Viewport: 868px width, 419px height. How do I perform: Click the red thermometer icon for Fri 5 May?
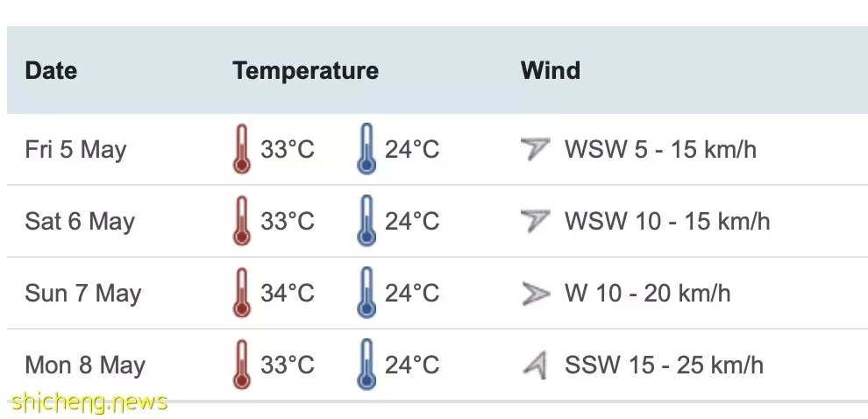pos(241,149)
